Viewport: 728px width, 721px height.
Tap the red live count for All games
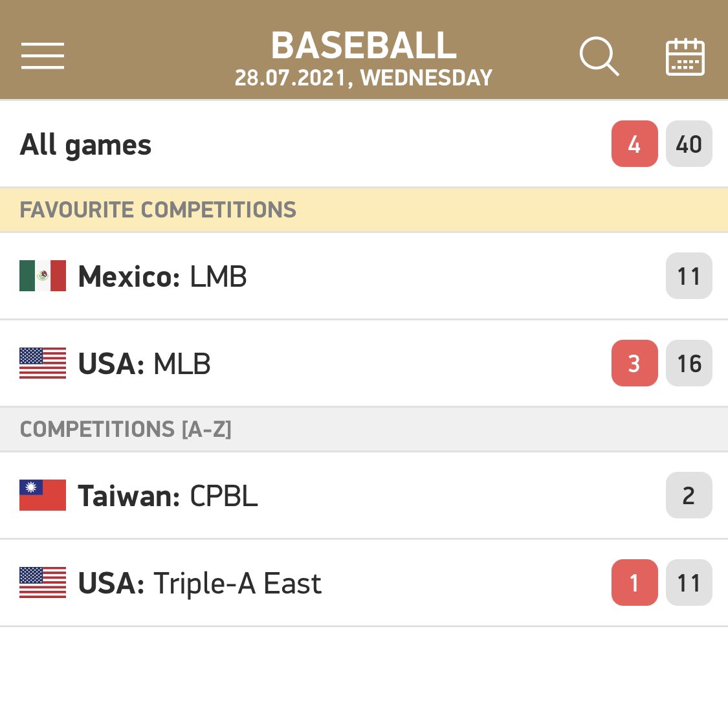(634, 144)
